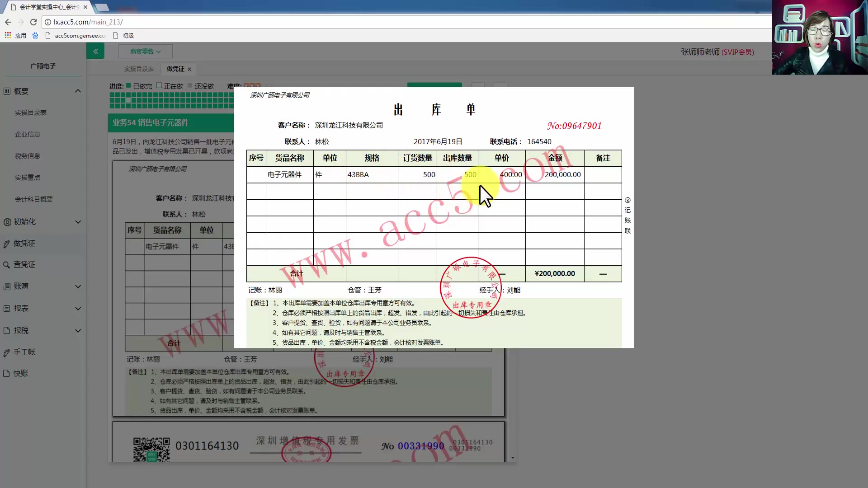The width and height of the screenshot is (868, 488).
Task: Click the 报税 document icon
Action: tap(7, 330)
